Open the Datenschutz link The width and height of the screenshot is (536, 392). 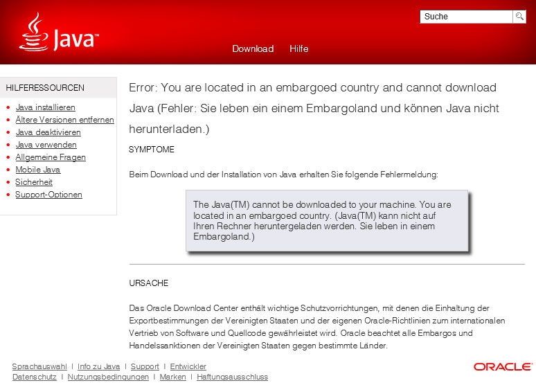pos(35,377)
